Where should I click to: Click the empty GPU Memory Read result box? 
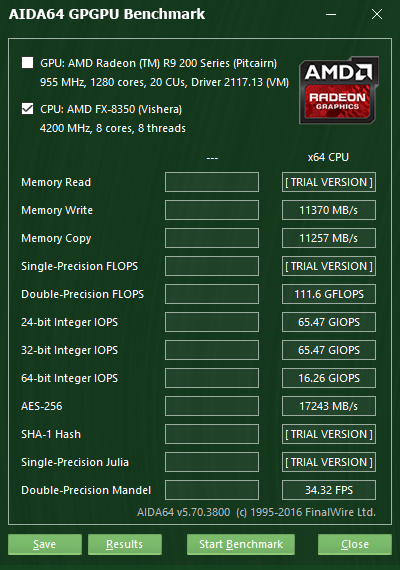click(212, 182)
